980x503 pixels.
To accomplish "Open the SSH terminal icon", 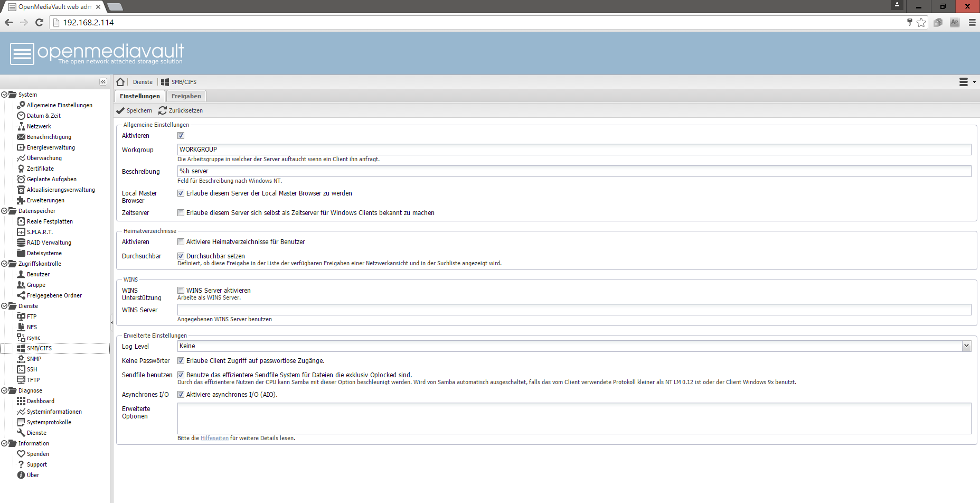I will (21, 369).
